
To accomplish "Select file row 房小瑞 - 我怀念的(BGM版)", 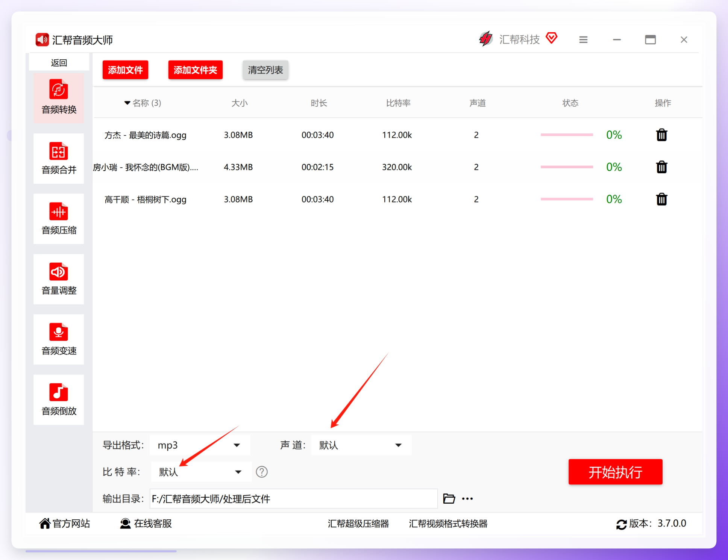I will pos(397,167).
